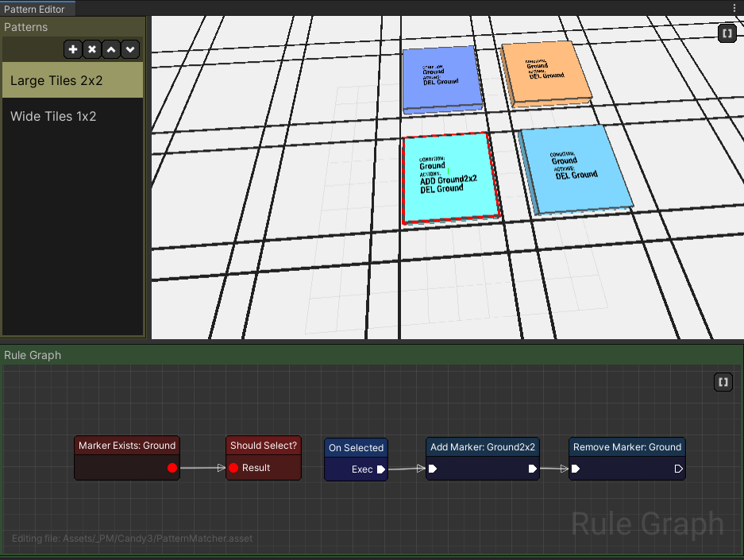Viewport: 744px width, 560px height.
Task: Click Remove Marker node's input exec pin
Action: click(x=576, y=469)
